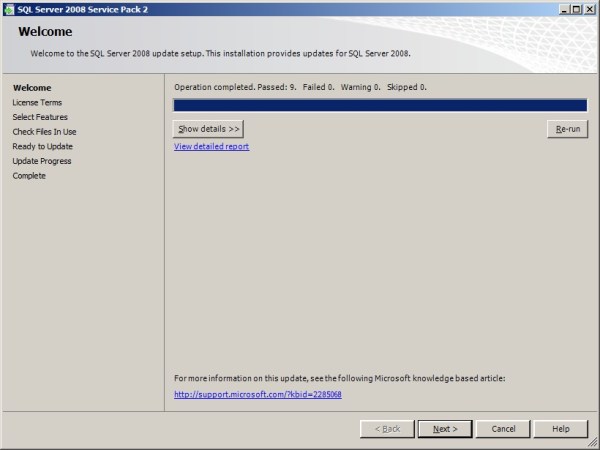Open the Select Features step

40,117
